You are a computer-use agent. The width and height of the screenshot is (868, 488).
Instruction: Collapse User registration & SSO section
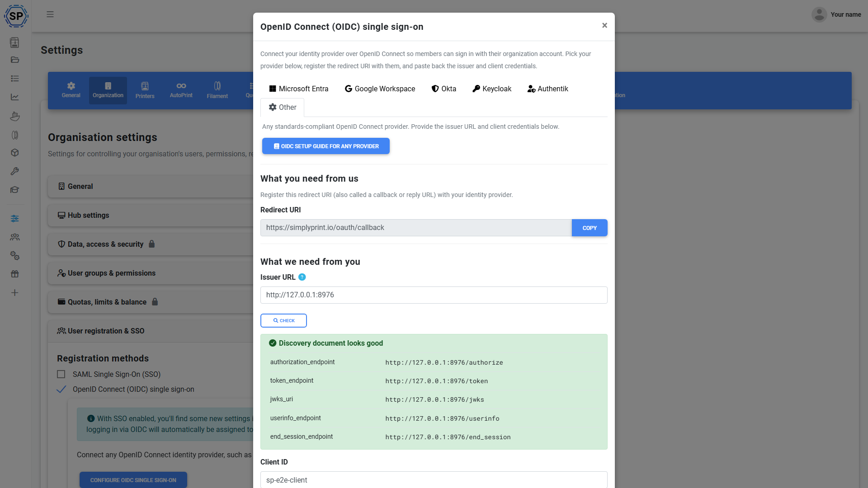150,331
